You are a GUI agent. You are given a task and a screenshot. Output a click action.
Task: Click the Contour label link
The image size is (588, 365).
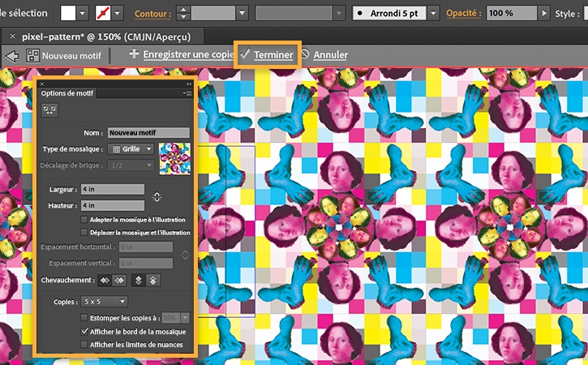[x=152, y=14]
